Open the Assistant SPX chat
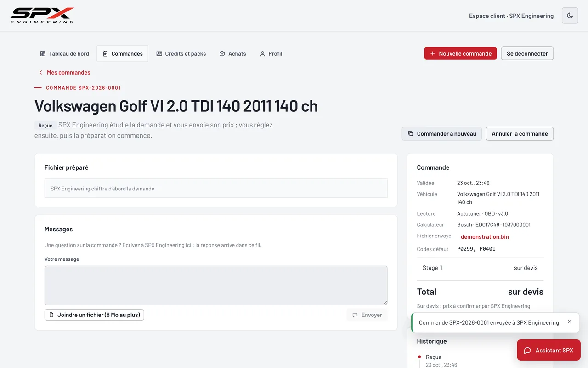Image resolution: width=588 pixels, height=368 pixels. (548, 350)
